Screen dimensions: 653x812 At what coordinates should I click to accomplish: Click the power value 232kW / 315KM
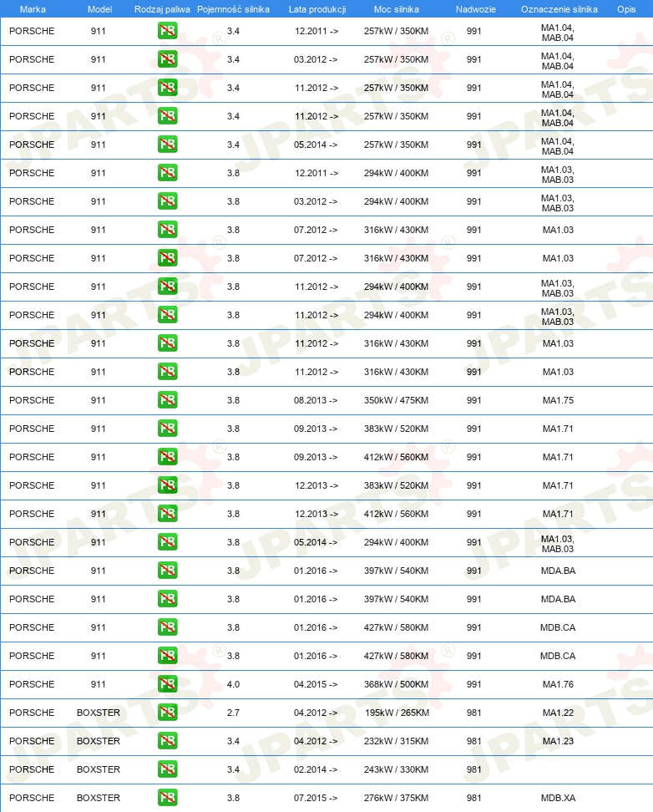pos(396,741)
